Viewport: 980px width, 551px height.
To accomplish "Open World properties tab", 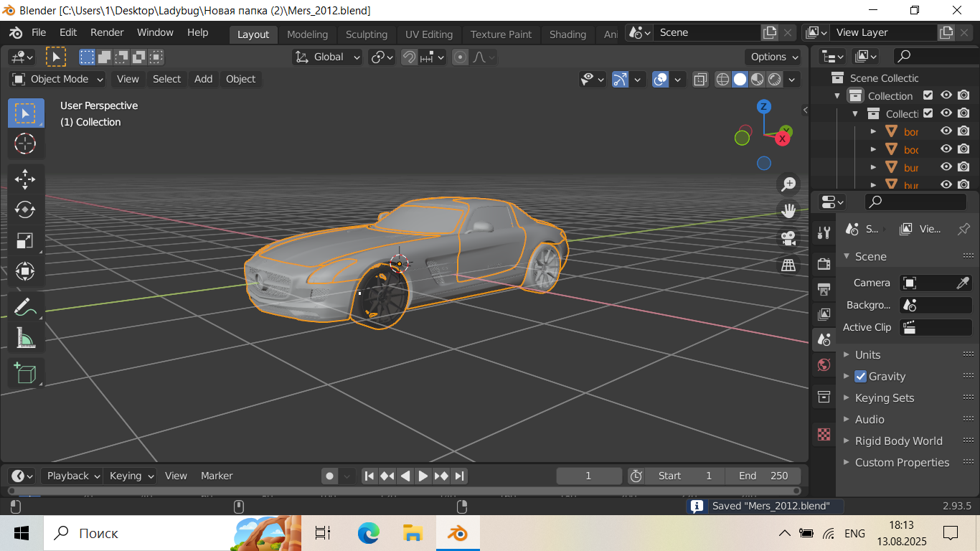I will tap(824, 365).
